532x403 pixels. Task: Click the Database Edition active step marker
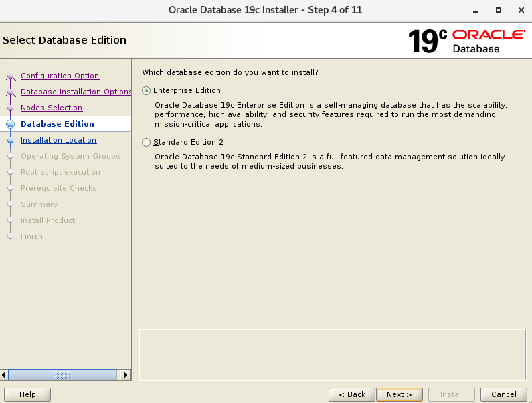click(11, 125)
